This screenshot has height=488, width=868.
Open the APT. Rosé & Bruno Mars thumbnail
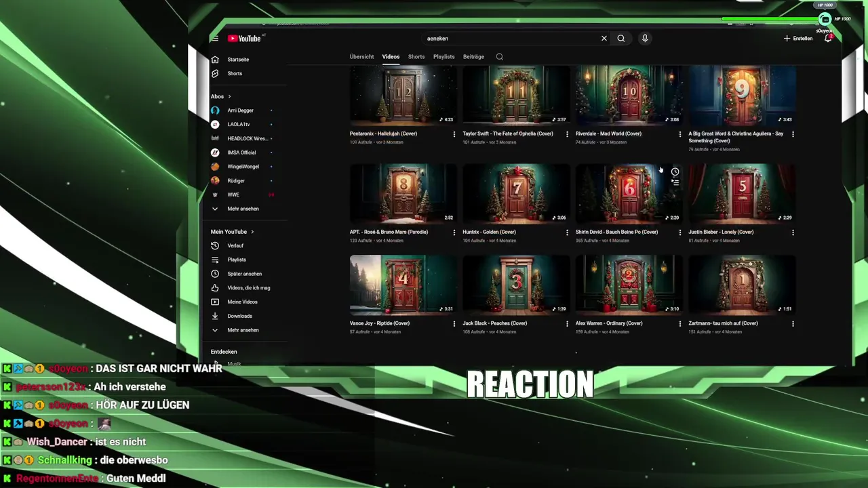click(403, 194)
